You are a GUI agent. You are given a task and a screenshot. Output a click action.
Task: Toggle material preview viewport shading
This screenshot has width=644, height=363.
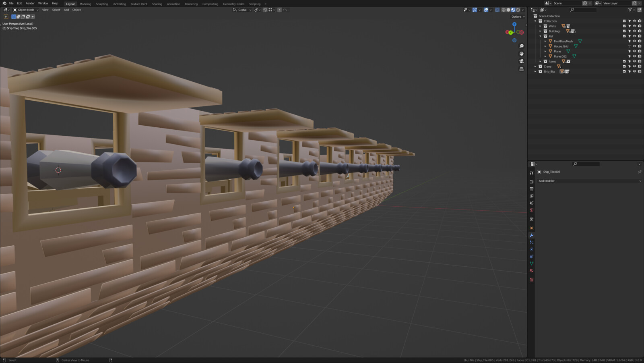[x=513, y=10]
